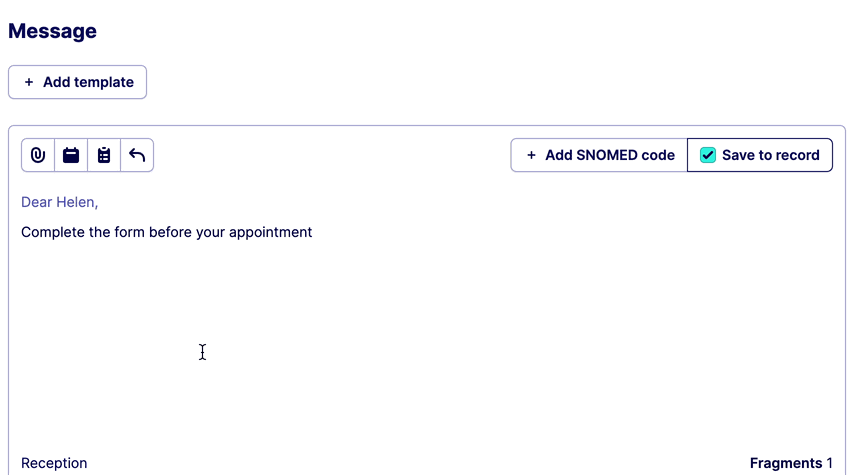Open the calendar icon in toolbar
This screenshot has width=854, height=475.
71,155
